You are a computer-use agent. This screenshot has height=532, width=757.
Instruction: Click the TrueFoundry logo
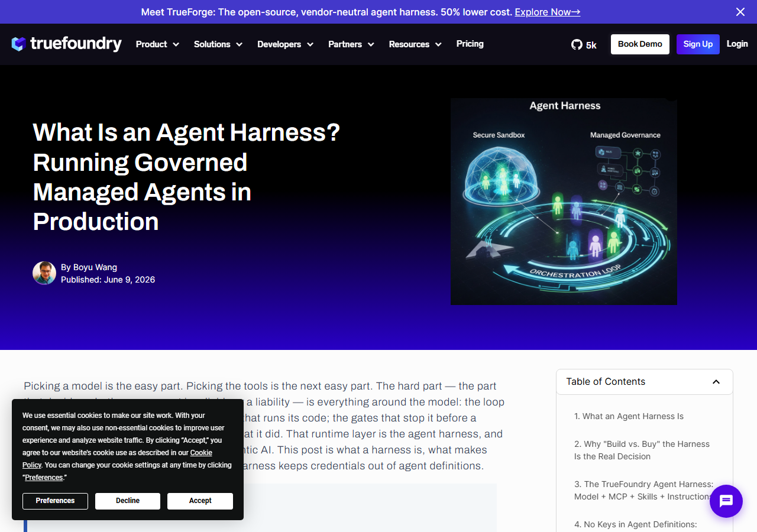tap(67, 44)
